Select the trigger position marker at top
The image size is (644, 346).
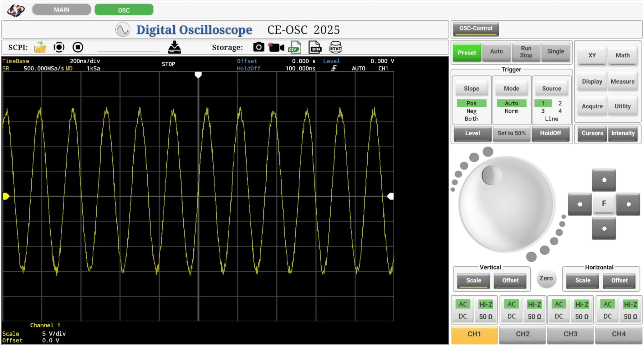(x=198, y=75)
